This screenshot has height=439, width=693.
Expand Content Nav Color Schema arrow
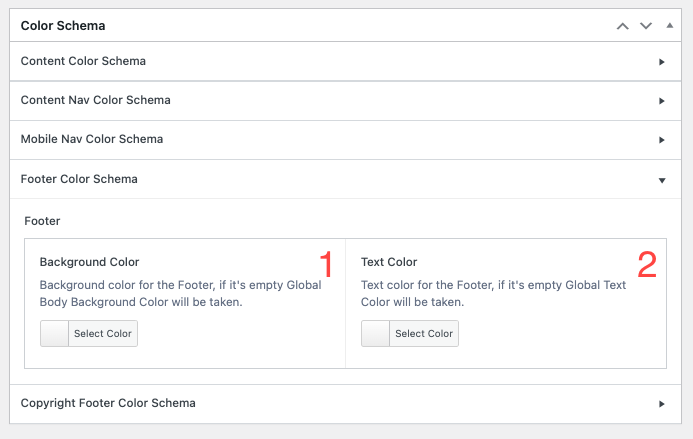point(662,101)
